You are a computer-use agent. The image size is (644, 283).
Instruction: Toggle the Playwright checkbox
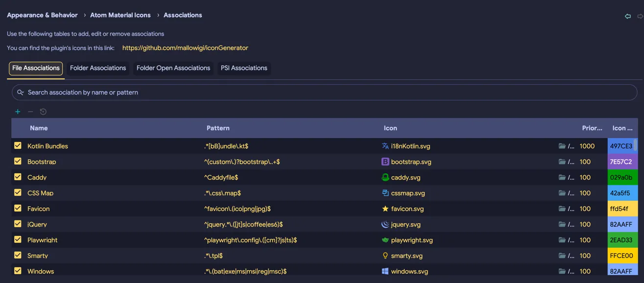[x=18, y=239]
